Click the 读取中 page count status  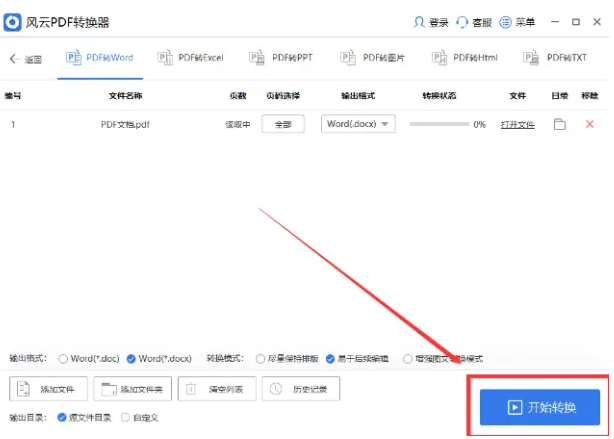point(238,125)
